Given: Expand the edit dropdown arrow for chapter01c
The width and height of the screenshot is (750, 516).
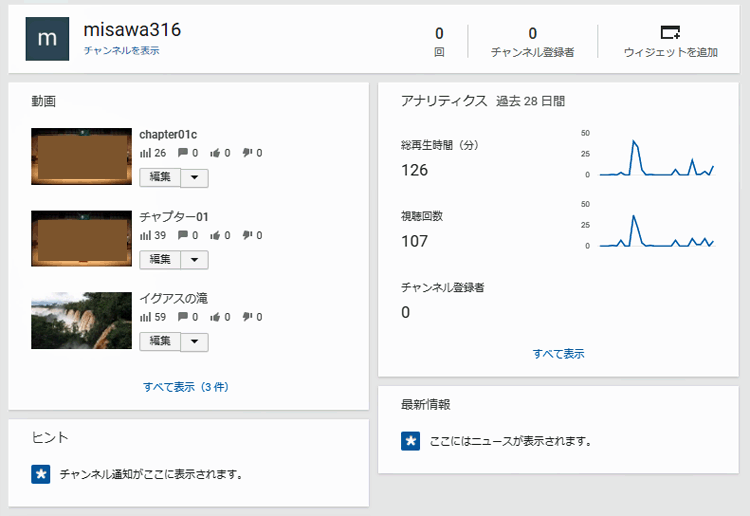Looking at the screenshot, I should coord(194,177).
